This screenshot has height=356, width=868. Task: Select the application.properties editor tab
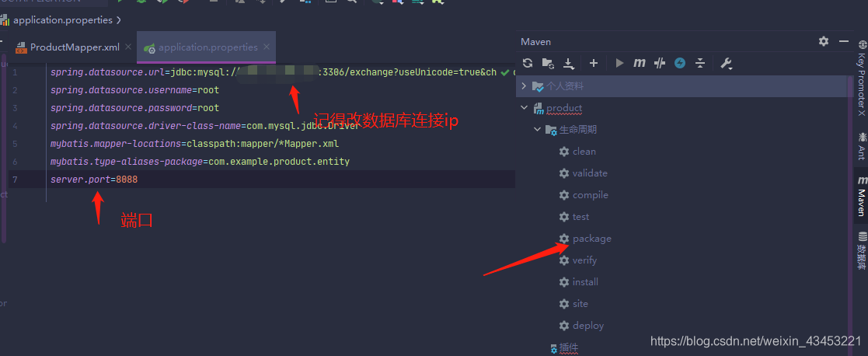click(207, 47)
